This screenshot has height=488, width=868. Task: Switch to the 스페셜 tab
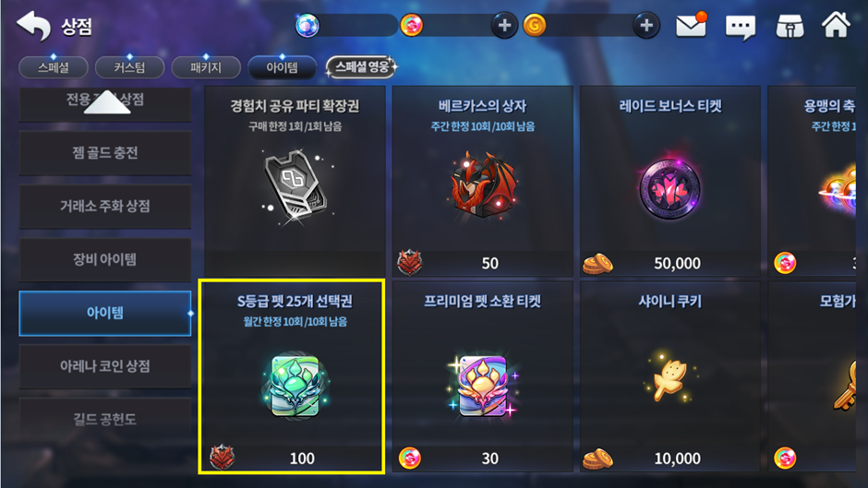[54, 67]
